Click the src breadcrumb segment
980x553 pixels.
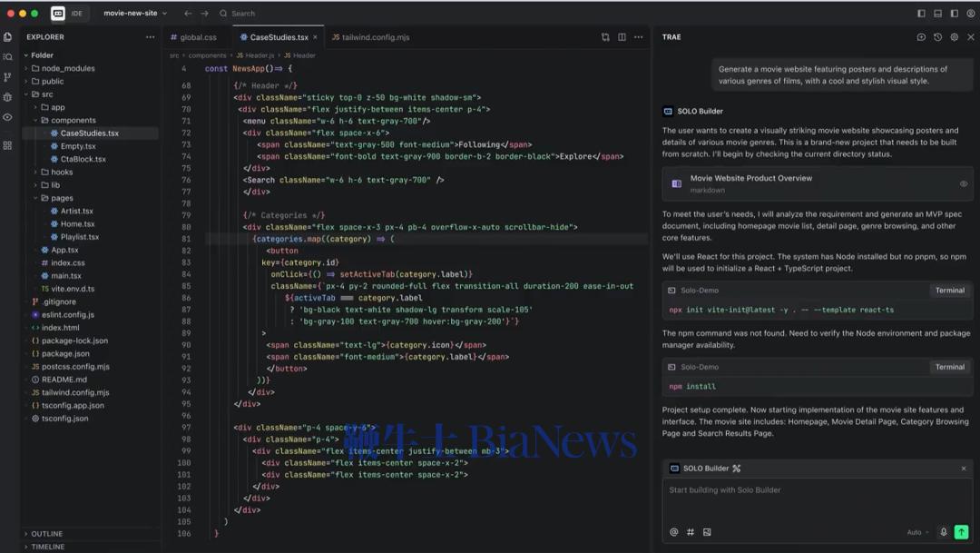pos(173,55)
